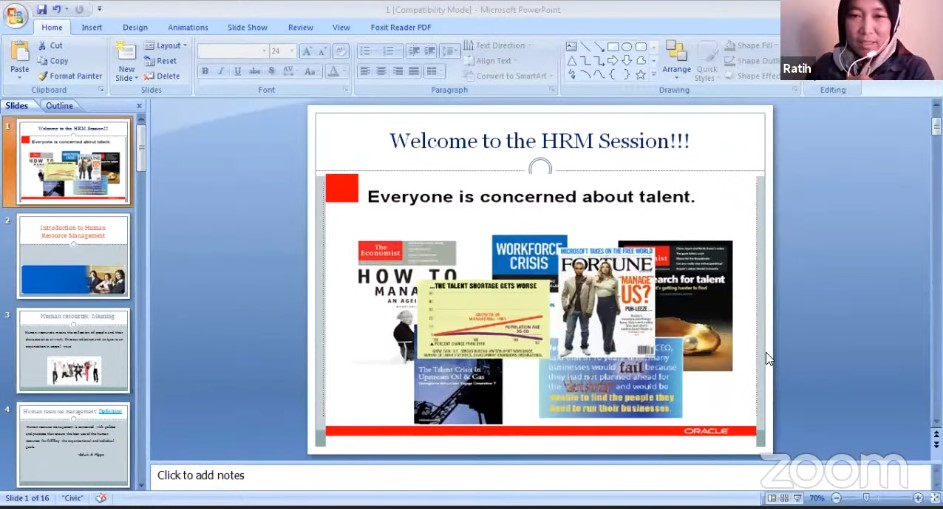Image resolution: width=943 pixels, height=509 pixels.
Task: Select the Oval shape
Action: pos(627,46)
